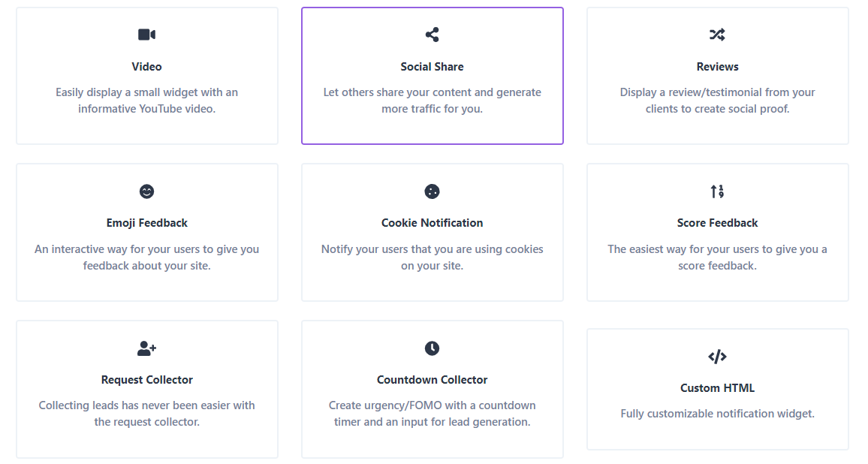This screenshot has height=464, width=868.
Task: Select the Request Collector heading
Action: click(146, 380)
